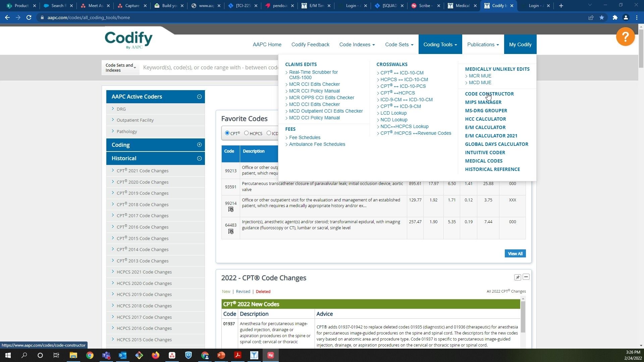This screenshot has height=362, width=644.
Task: Open the Publications menu
Action: (x=483, y=45)
